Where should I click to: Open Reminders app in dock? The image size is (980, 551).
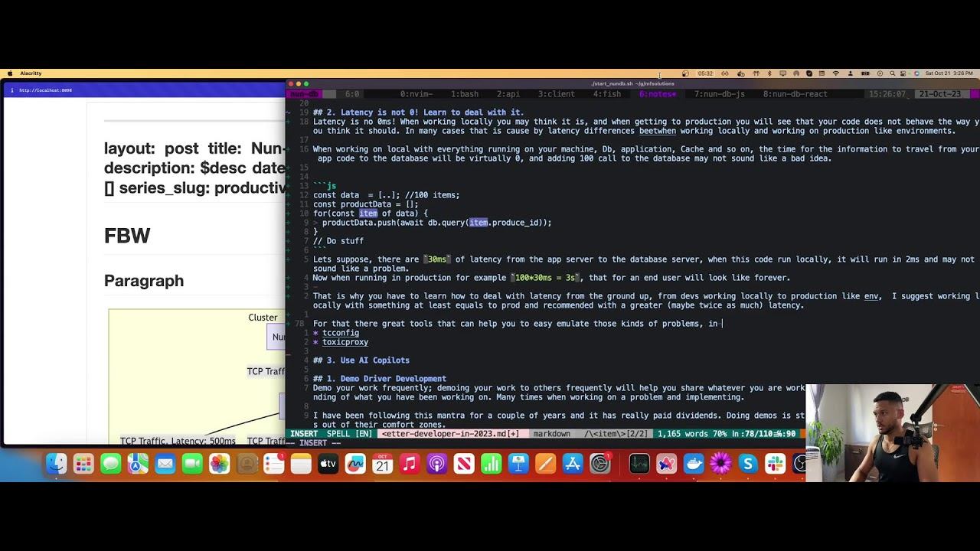coord(274,464)
